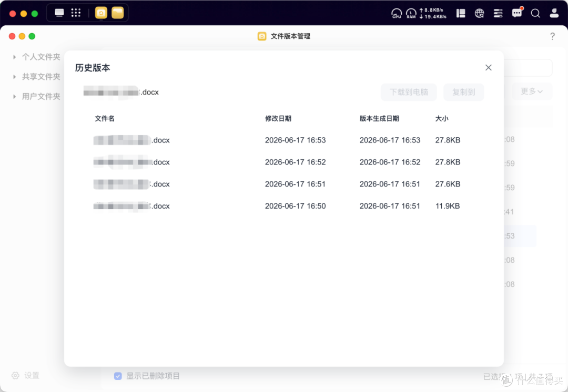Close the 历史版本 dialog
The image size is (568, 392).
click(488, 68)
